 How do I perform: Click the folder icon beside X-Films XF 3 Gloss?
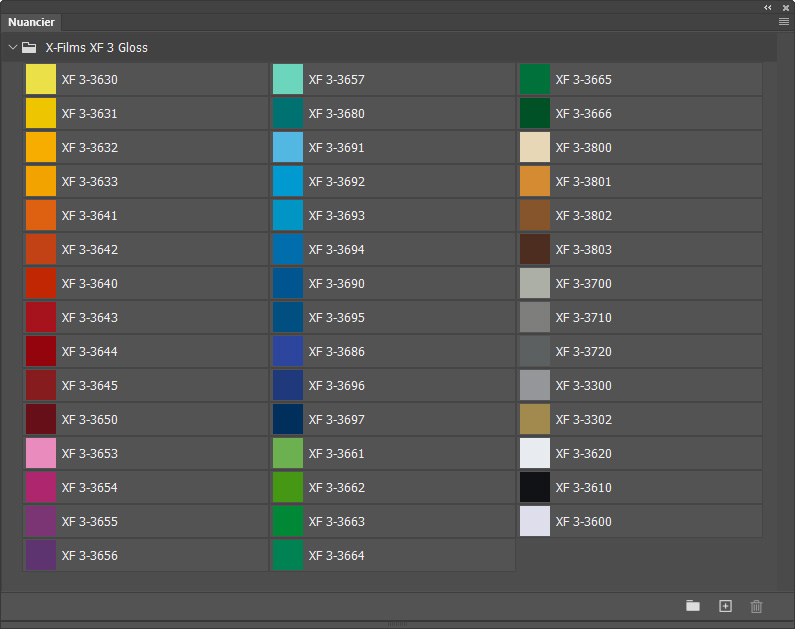coord(29,48)
